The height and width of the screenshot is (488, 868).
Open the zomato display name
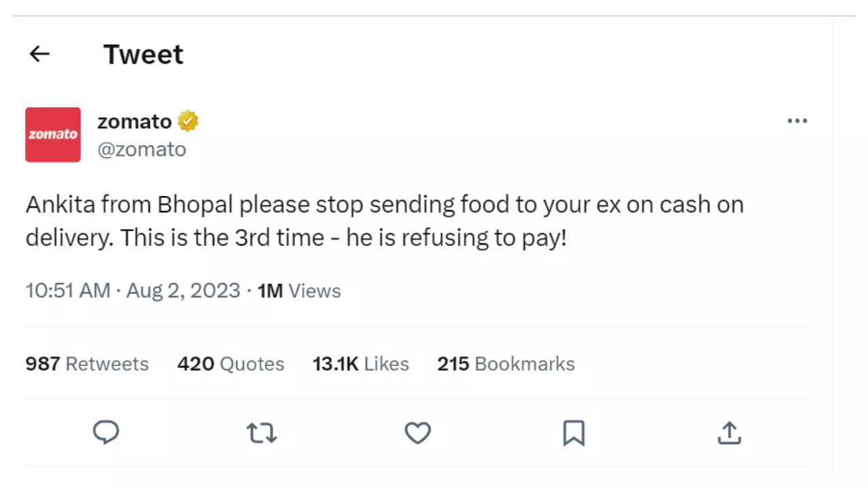134,121
